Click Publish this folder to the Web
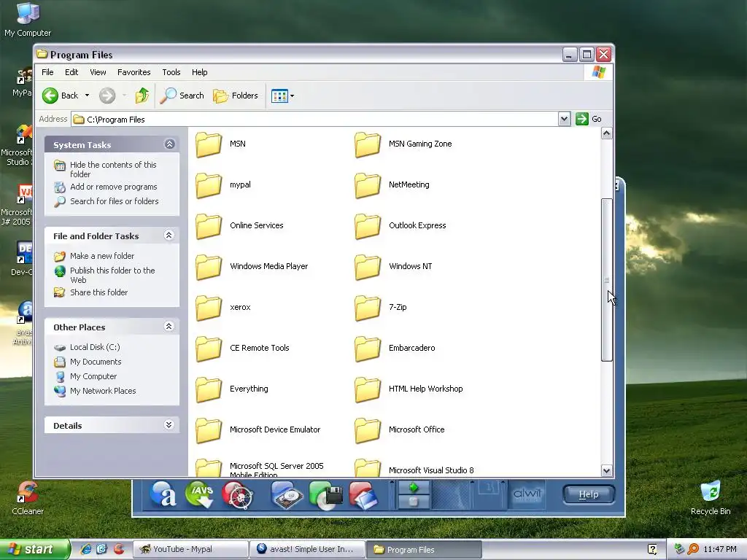This screenshot has height=560, width=747. pyautogui.click(x=105, y=275)
